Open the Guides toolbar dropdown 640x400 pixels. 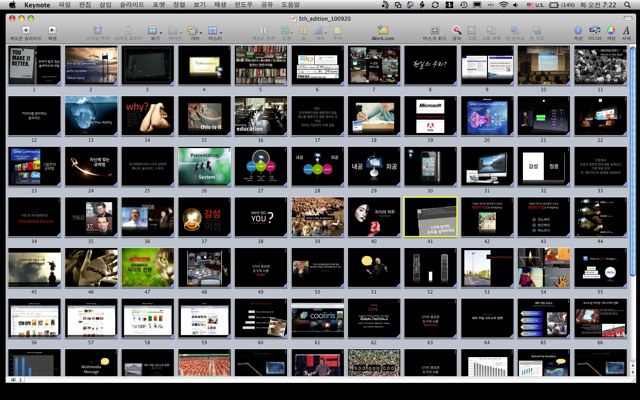tap(174, 31)
